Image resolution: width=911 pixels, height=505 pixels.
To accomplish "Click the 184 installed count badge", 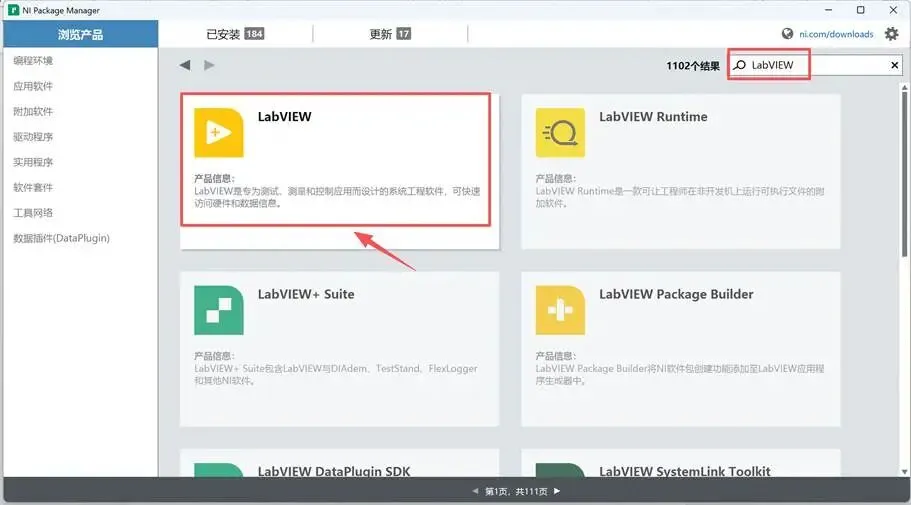I will tap(254, 34).
